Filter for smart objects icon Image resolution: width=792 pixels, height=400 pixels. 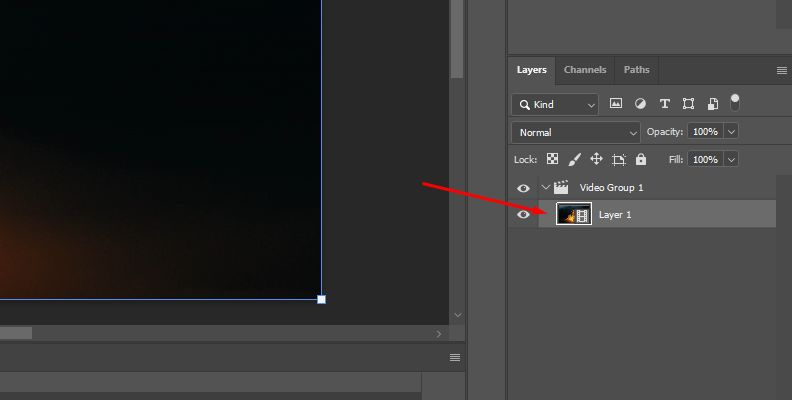pos(713,104)
